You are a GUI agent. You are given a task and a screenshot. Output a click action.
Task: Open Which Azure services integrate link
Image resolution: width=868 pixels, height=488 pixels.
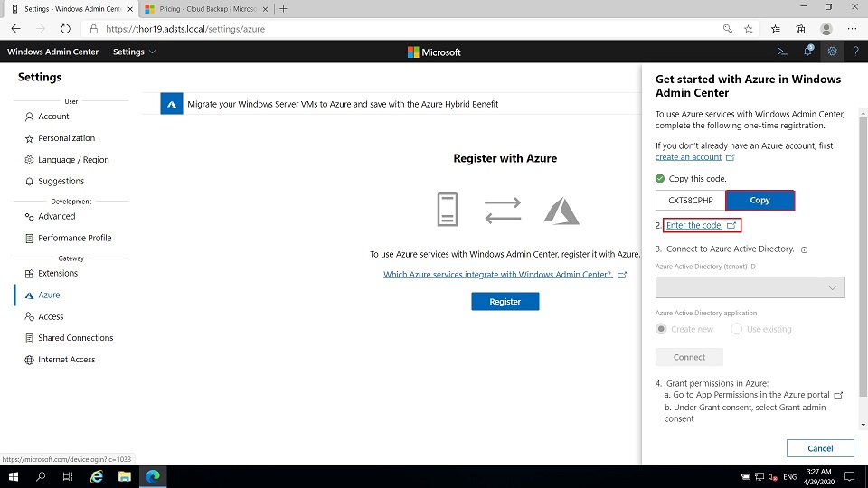tap(497, 275)
